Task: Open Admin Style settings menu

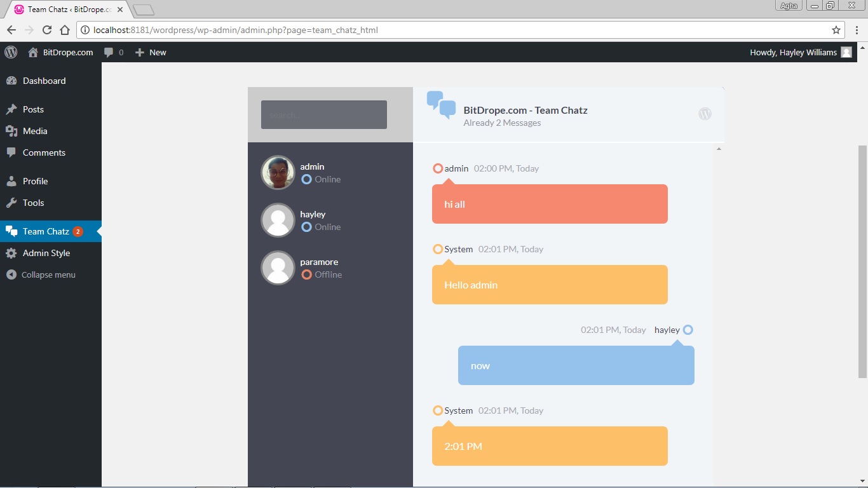Action: tap(51, 253)
